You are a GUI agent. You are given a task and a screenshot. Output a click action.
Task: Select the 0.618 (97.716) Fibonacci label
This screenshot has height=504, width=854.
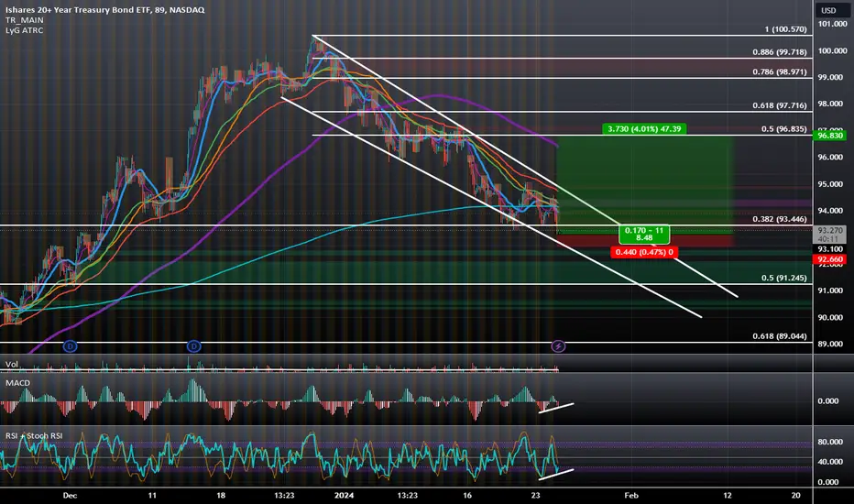pos(780,105)
